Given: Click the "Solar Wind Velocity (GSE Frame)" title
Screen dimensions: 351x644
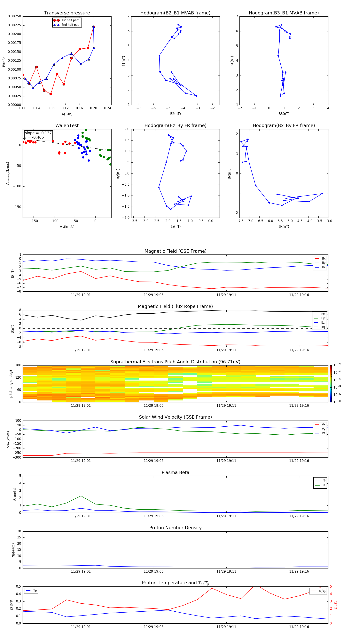Looking at the screenshot, I should pos(175,417).
